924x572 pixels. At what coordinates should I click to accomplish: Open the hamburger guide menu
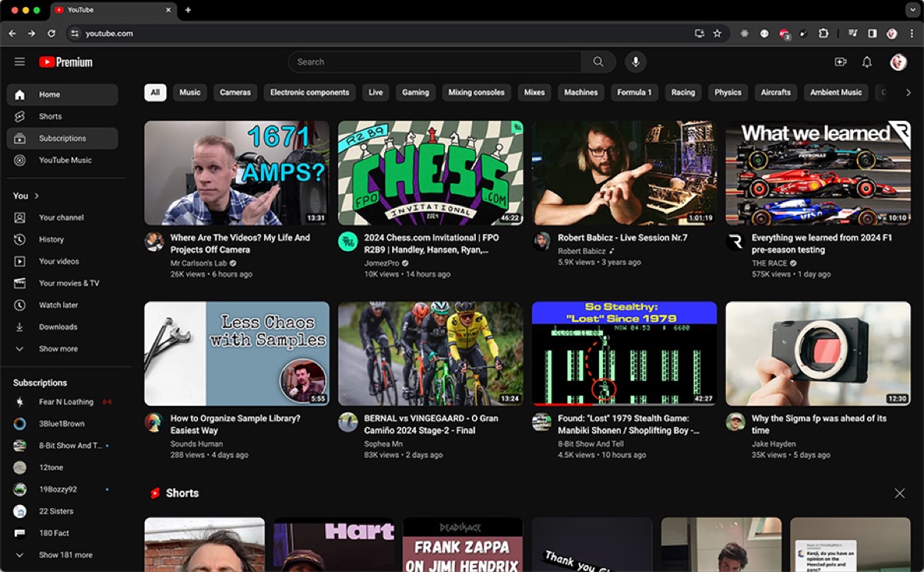click(x=20, y=62)
